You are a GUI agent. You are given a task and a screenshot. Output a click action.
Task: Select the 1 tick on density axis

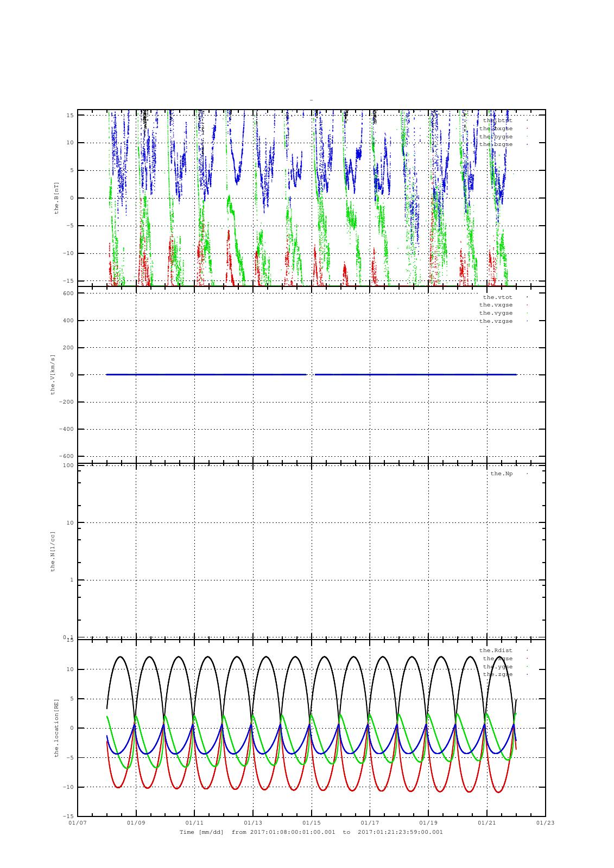pos(72,580)
